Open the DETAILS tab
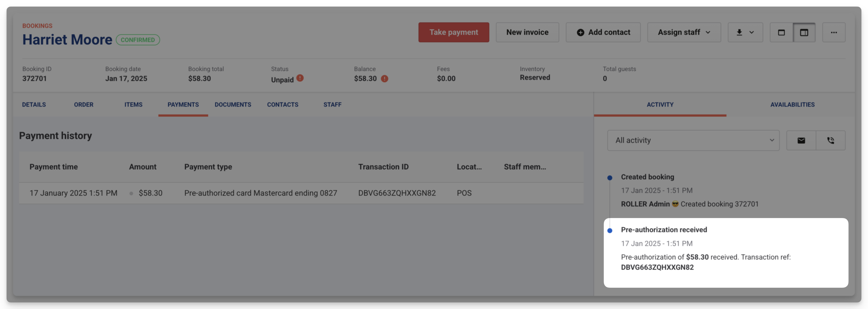Screen dimensions: 868x309 point(34,104)
